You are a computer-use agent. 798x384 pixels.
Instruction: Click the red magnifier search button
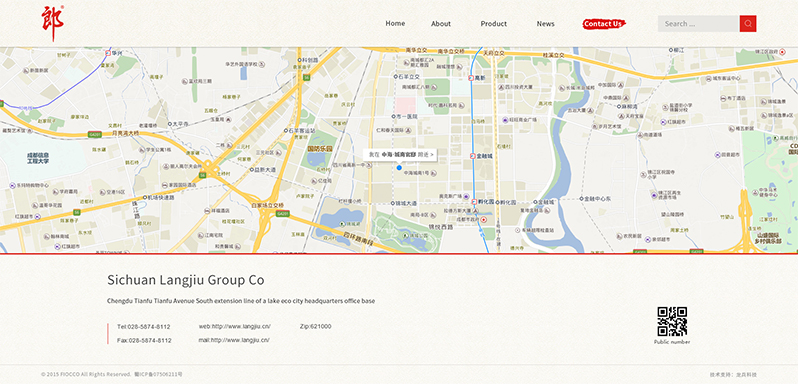[748, 23]
